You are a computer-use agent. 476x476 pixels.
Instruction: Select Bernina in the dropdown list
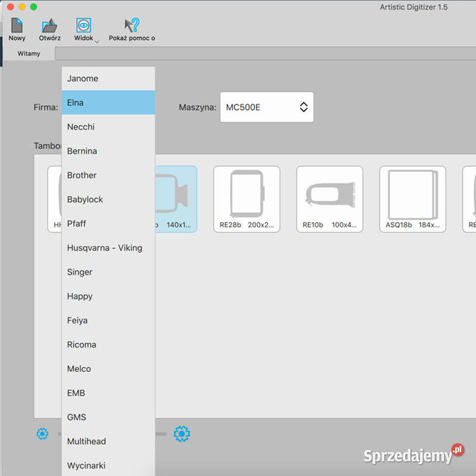pos(108,151)
